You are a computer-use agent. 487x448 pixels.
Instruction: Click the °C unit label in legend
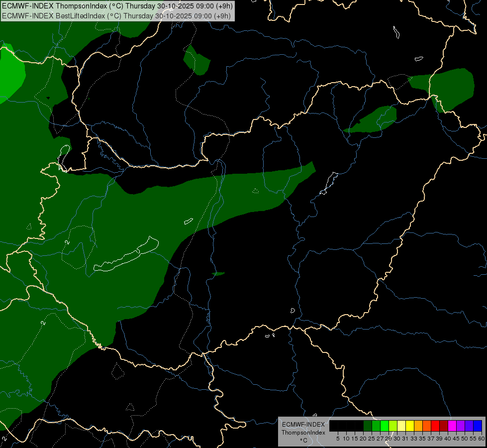[304, 441]
